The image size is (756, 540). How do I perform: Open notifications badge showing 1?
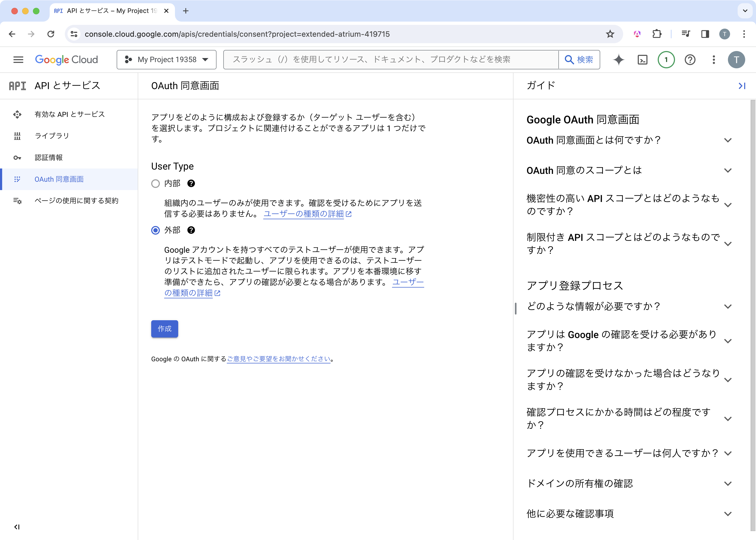pyautogui.click(x=666, y=60)
